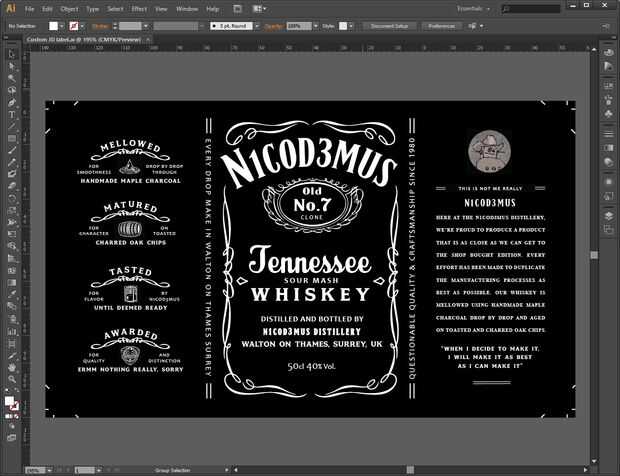620x476 pixels.
Task: Switch the drawing mode
Action: [x=11, y=426]
